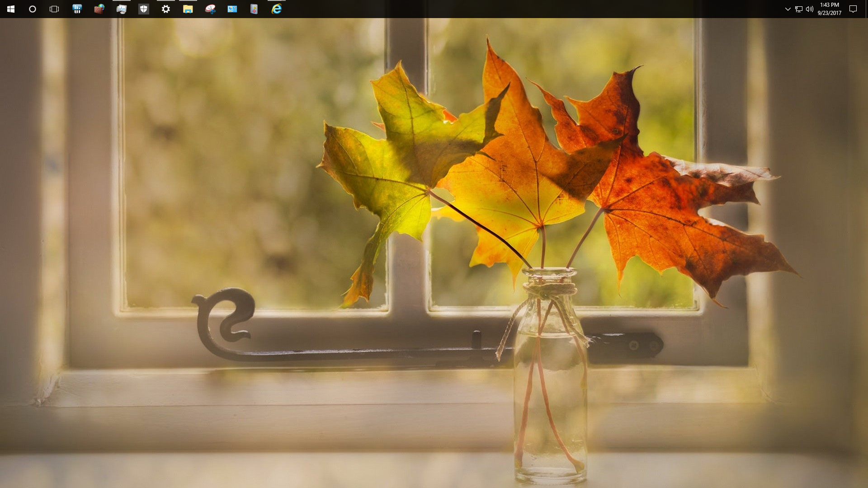Open Resource Monitor taskbar icon
This screenshot has height=488, width=868.
coord(121,9)
